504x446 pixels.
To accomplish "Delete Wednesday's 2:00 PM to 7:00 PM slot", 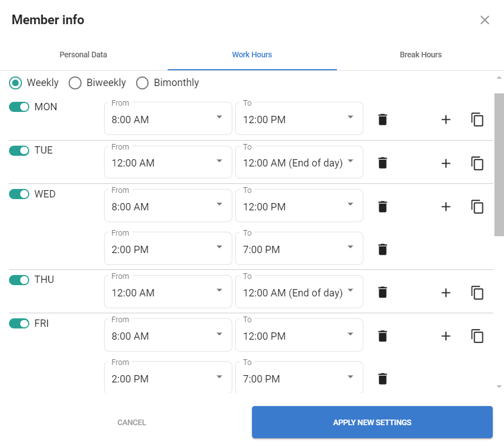I will pos(382,249).
